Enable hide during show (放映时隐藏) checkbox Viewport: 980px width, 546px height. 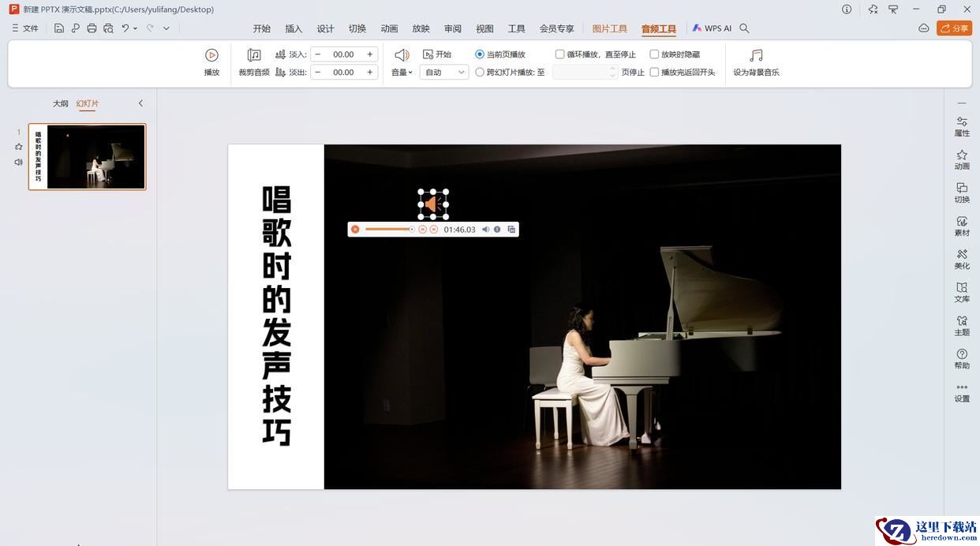tap(654, 54)
